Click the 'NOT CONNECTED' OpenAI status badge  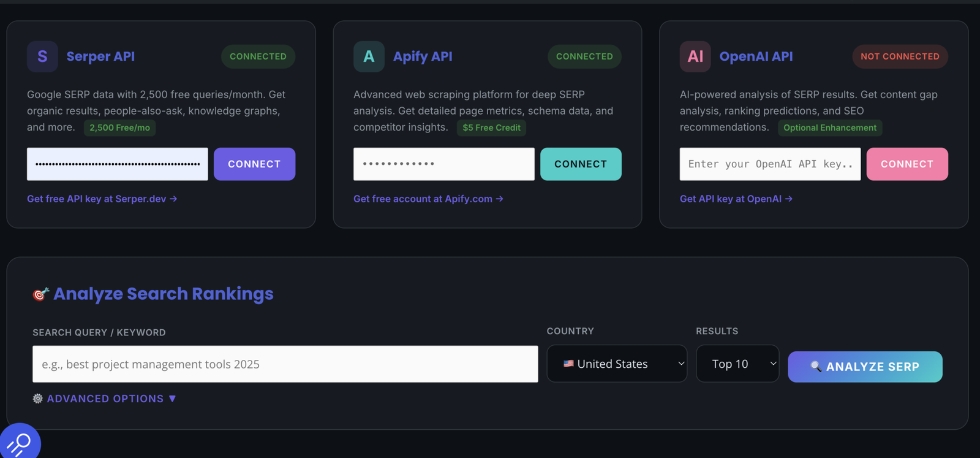coord(900,56)
